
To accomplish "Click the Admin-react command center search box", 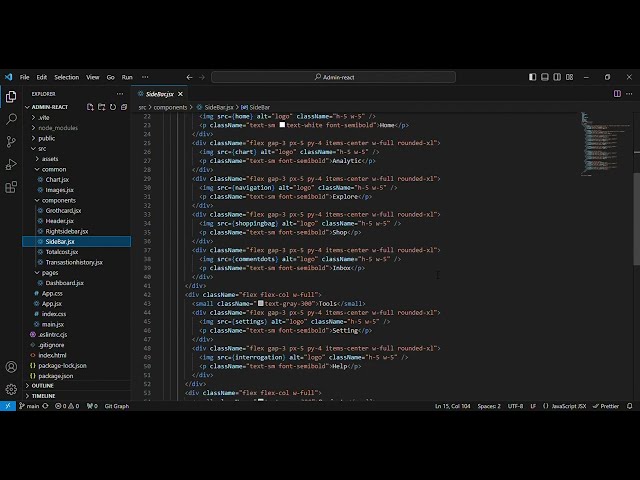I will 333,77.
